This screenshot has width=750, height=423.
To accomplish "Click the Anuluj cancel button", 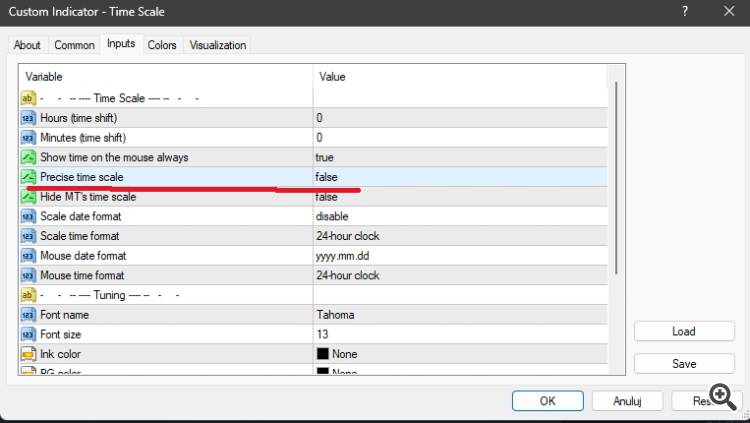I will point(627,401).
